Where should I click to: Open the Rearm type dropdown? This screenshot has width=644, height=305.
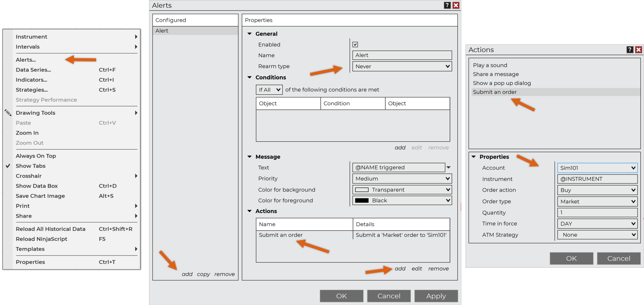coord(402,66)
